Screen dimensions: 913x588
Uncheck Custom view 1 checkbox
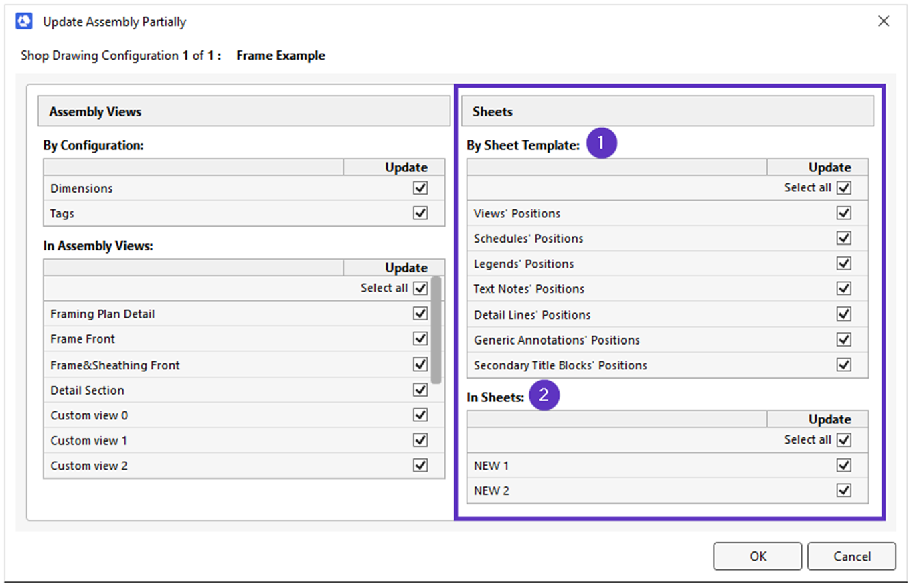420,440
